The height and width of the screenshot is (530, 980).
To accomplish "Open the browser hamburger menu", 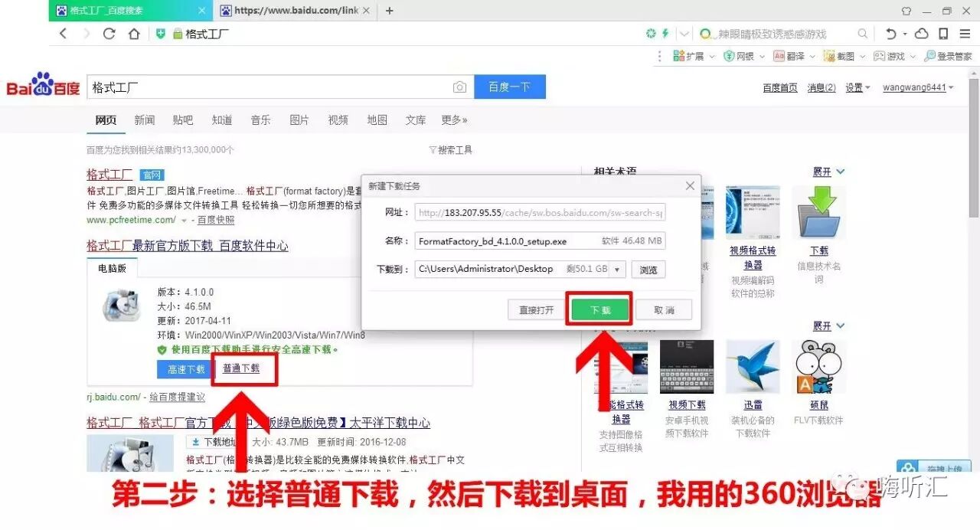I will (x=965, y=34).
